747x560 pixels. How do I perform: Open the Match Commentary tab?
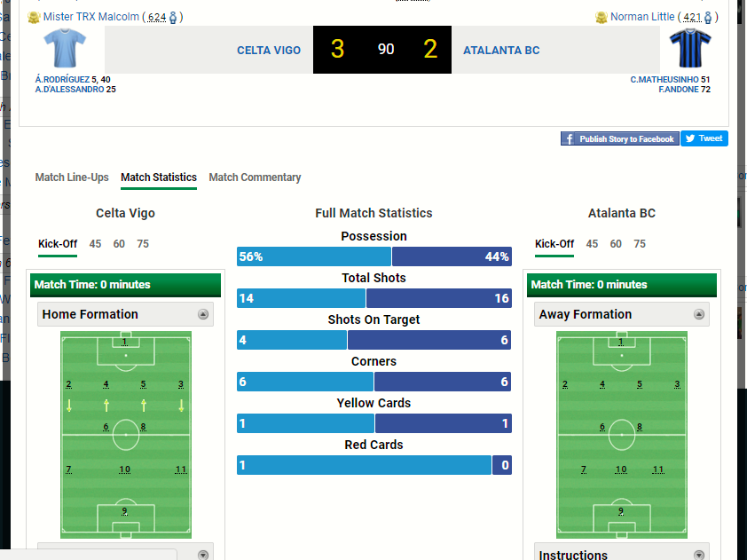click(x=255, y=177)
